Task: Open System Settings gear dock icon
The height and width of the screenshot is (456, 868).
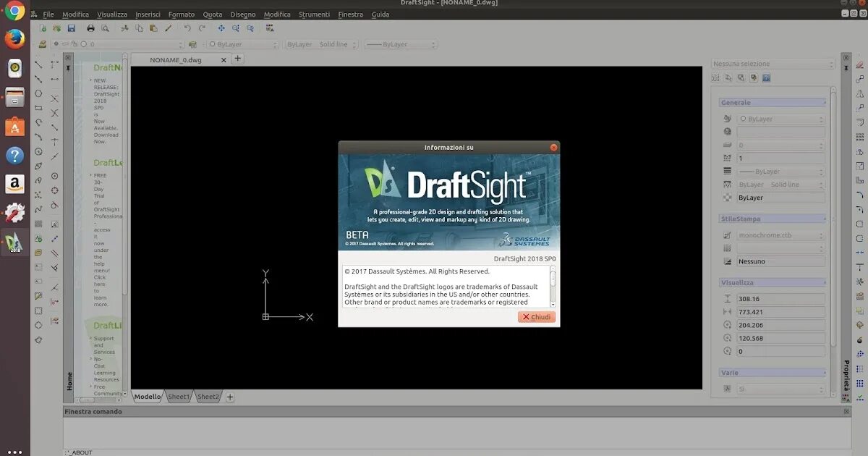Action: coord(14,214)
